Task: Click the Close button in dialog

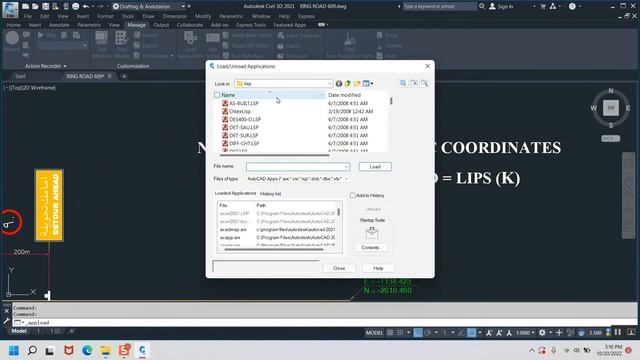Action: (339, 268)
